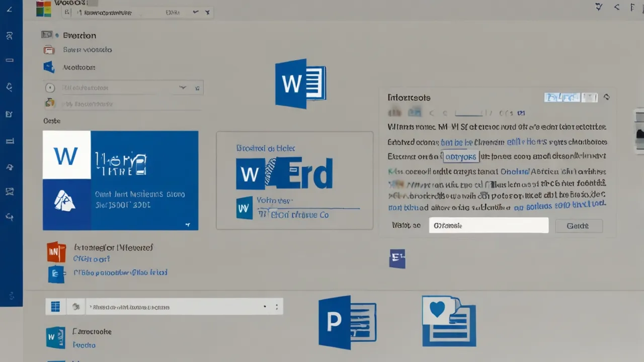Click the small purple E icon
The image size is (644, 362).
point(397,258)
